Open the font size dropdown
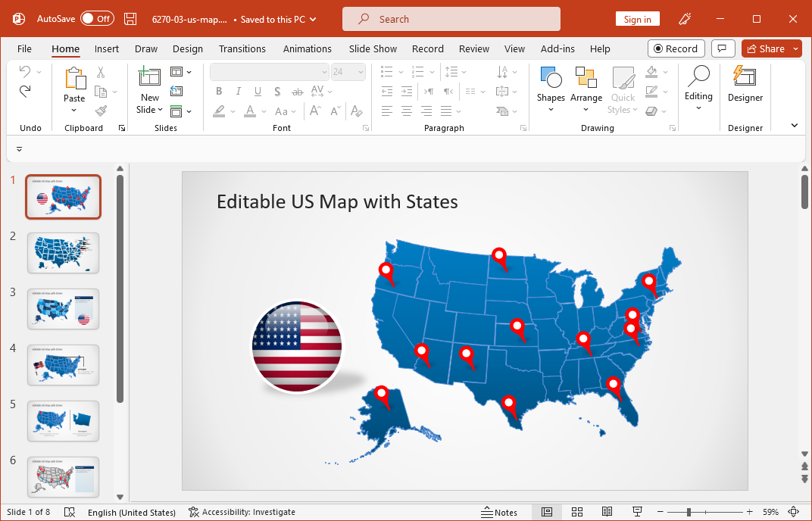Screen dimensions: 812x521 pyautogui.click(x=359, y=71)
